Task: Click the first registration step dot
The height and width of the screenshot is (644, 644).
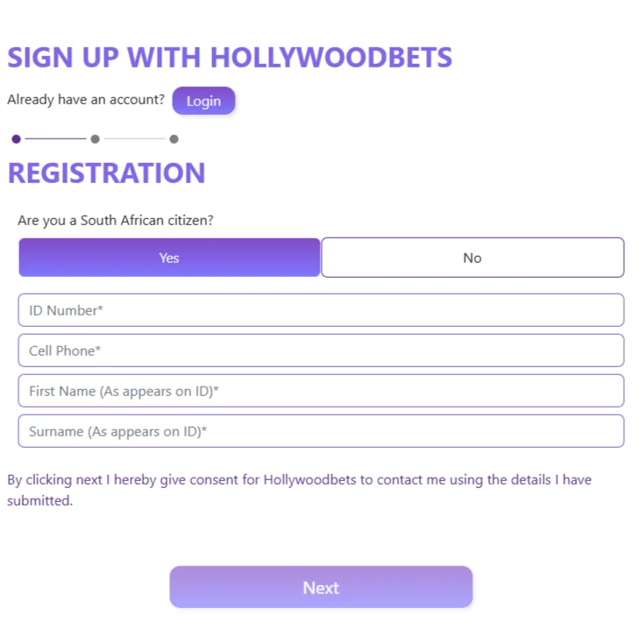Action: tap(16, 139)
